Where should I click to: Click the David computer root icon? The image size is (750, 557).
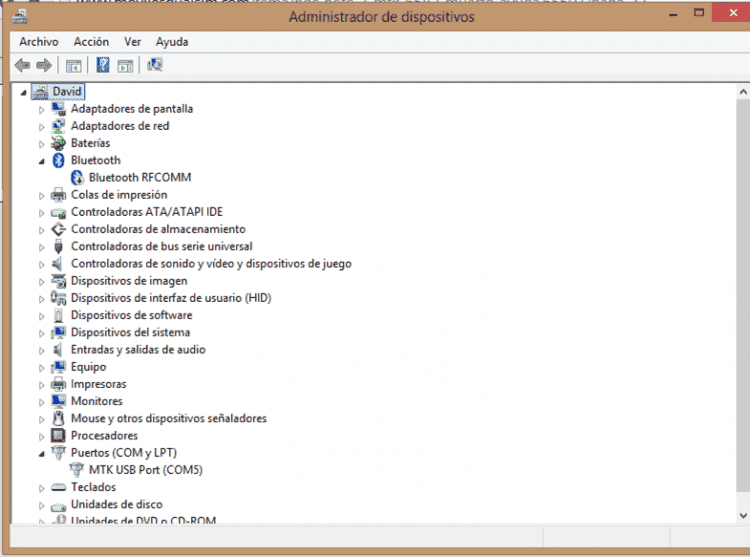41,92
